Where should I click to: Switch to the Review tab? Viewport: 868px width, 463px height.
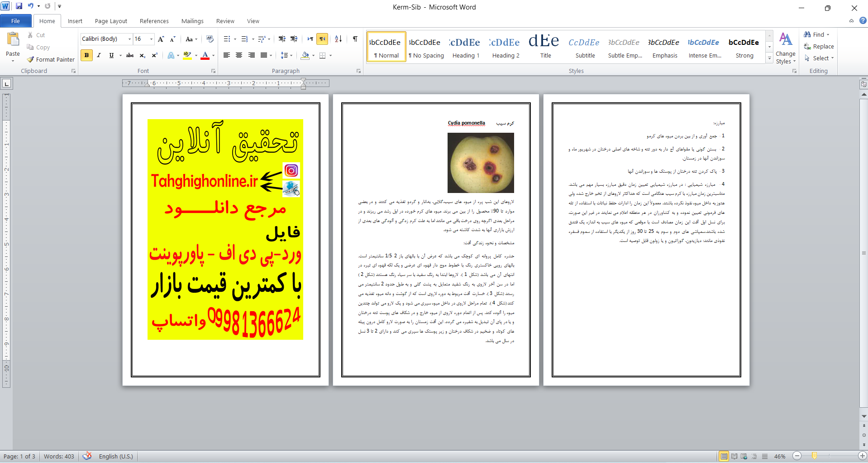tap(225, 21)
